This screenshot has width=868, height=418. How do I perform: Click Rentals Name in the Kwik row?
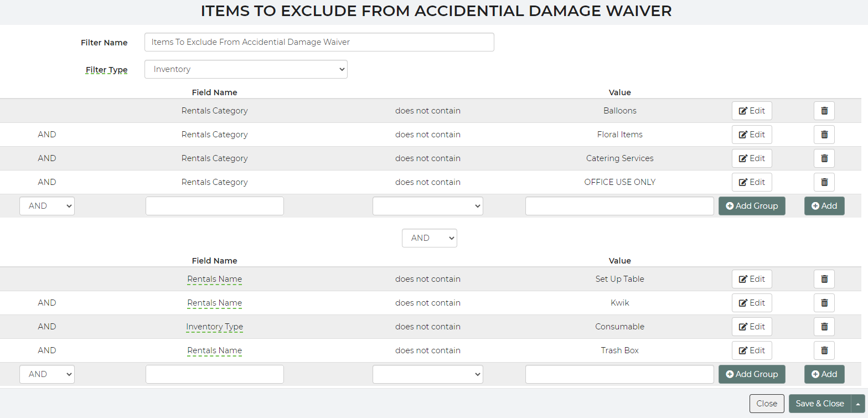point(215,303)
